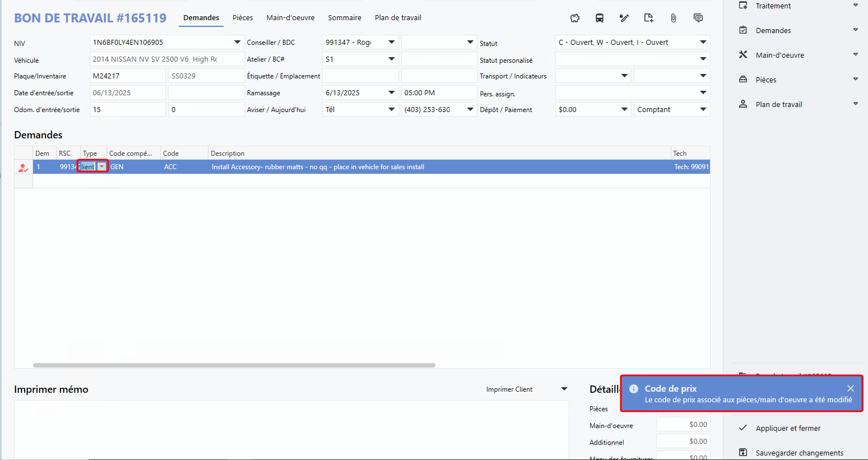868x460 pixels.
Task: Dismiss the Code de prix notification
Action: point(850,388)
